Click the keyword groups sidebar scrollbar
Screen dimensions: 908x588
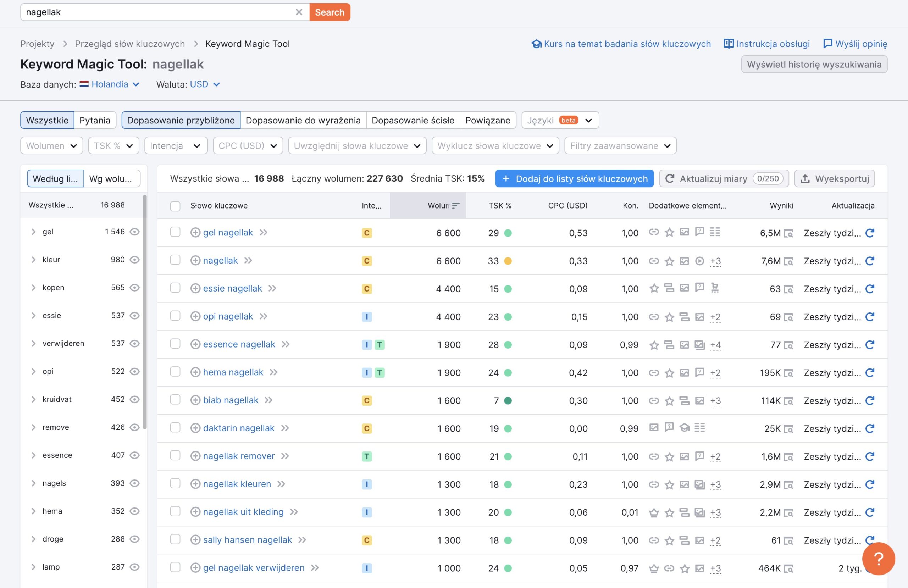click(145, 312)
